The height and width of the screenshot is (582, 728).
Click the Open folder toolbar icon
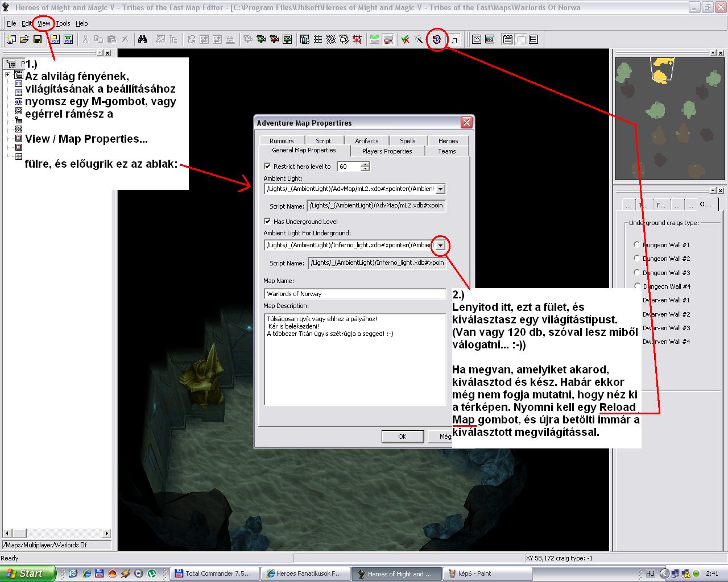coord(24,39)
